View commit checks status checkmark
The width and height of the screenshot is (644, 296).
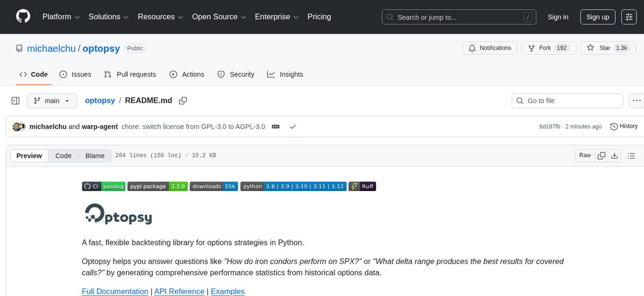tap(293, 127)
